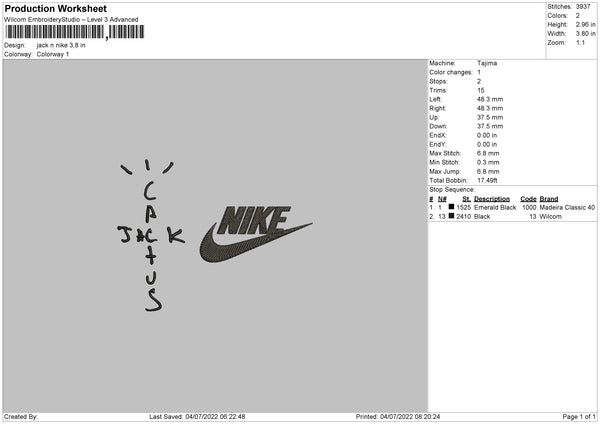The height and width of the screenshot is (424, 600).
Task: Click the stitch count '1525' in row 1
Action: (x=463, y=207)
